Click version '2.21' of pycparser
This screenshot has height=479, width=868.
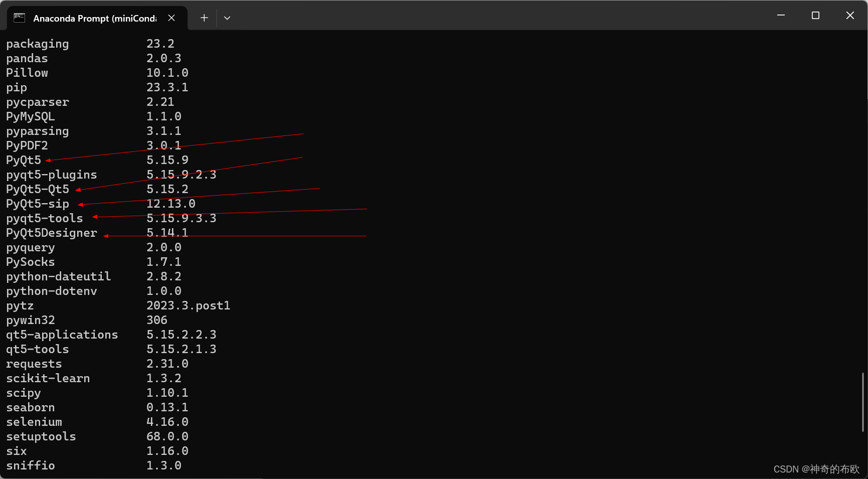tap(160, 102)
